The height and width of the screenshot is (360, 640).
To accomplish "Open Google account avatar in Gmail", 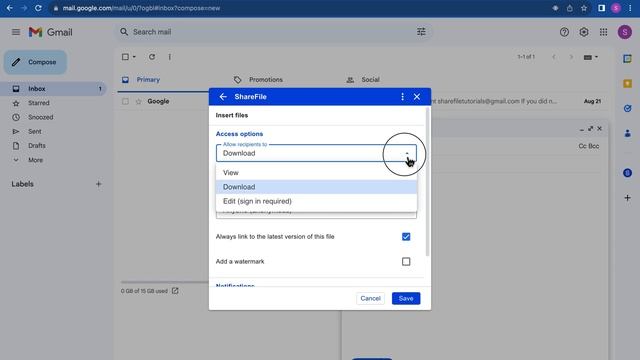I will 624,32.
